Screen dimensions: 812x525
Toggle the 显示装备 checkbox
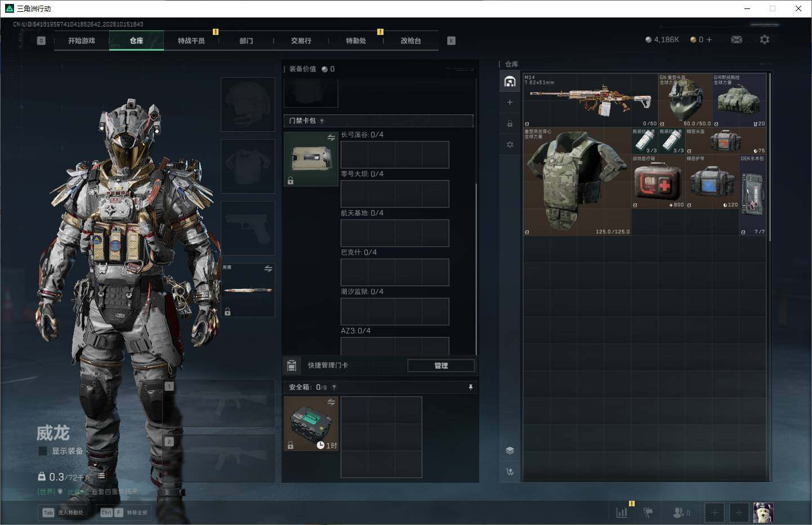(42, 451)
